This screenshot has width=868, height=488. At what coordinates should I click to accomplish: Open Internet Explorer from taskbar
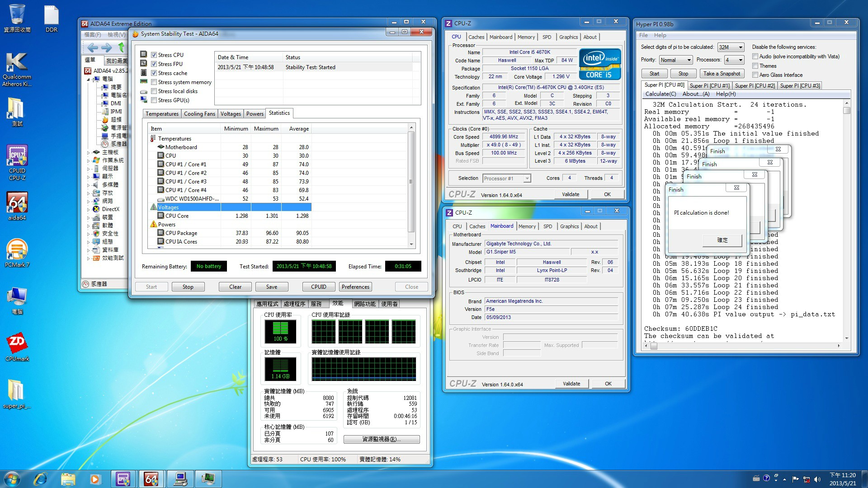tap(41, 479)
